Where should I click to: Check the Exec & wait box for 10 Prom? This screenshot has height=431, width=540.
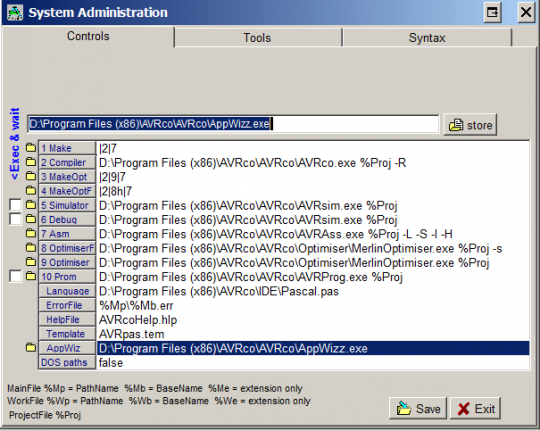[x=15, y=276]
